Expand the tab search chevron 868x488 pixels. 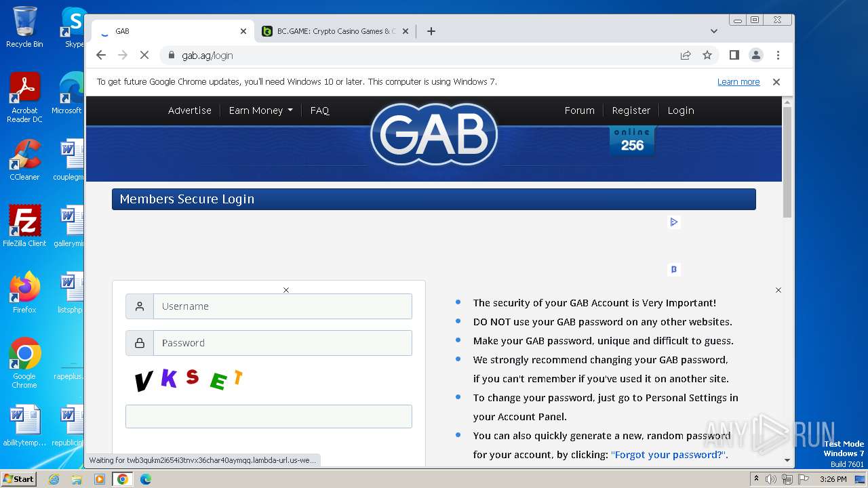(x=713, y=31)
